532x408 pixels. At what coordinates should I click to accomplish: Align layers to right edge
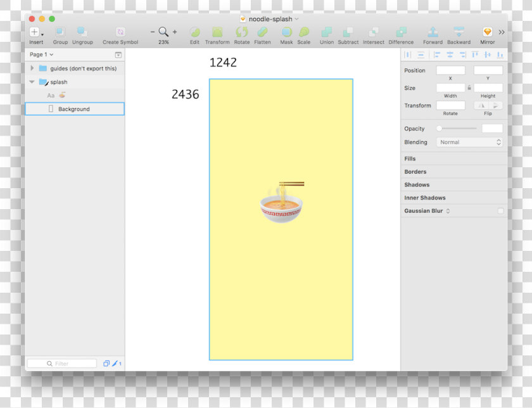tap(462, 54)
